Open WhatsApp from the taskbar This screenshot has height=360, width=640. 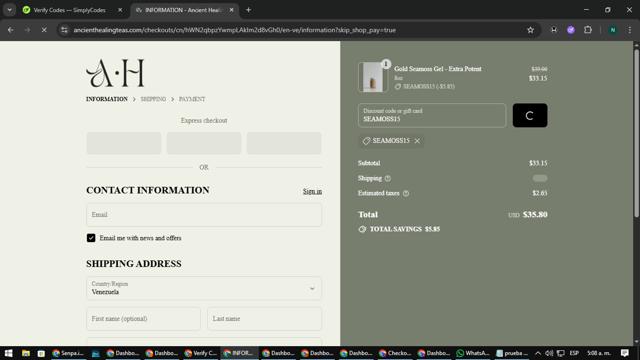[x=473, y=353]
